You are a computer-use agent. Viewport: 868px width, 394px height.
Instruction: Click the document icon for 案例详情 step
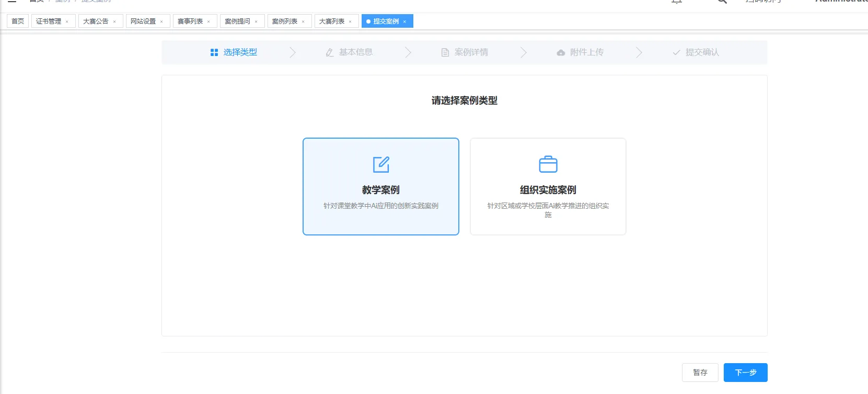coord(445,52)
